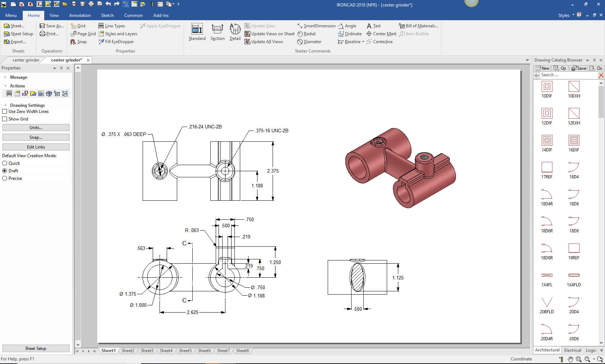The image size is (605, 364).
Task: Switch to Sheet2 tab
Action: click(128, 351)
